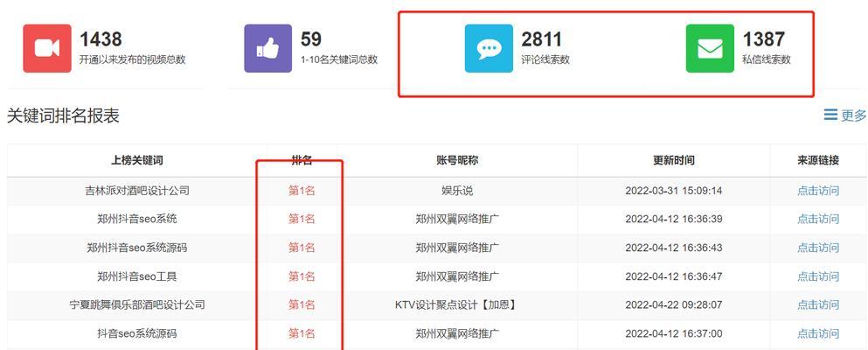Click the blue comment bubble icon
868x350 pixels.
click(x=489, y=48)
